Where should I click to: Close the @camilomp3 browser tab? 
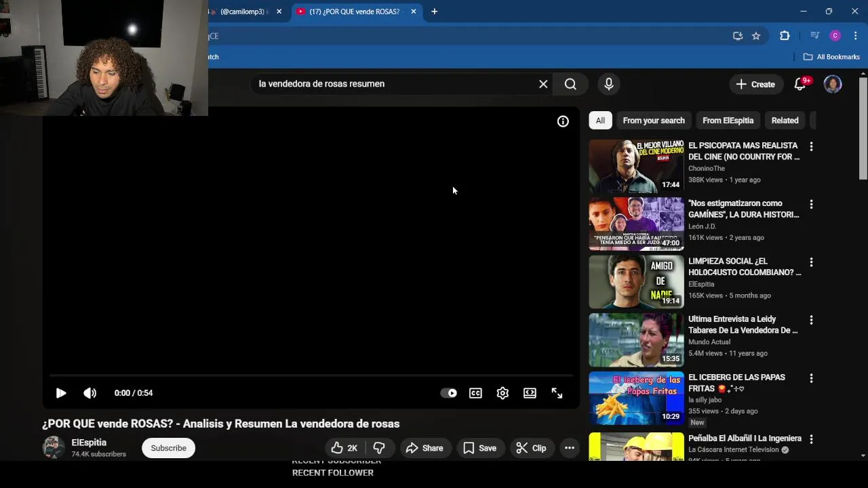pyautogui.click(x=279, y=12)
